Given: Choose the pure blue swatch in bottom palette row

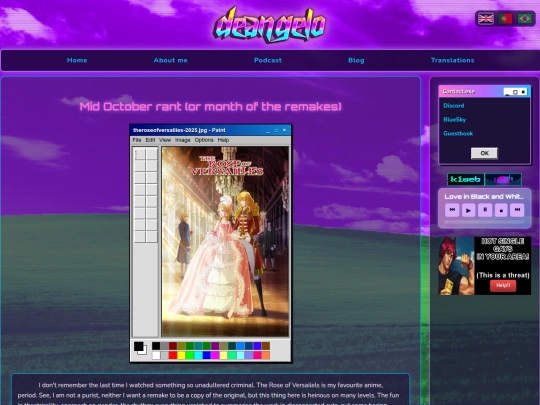Looking at the screenshot, I should (x=207, y=355).
